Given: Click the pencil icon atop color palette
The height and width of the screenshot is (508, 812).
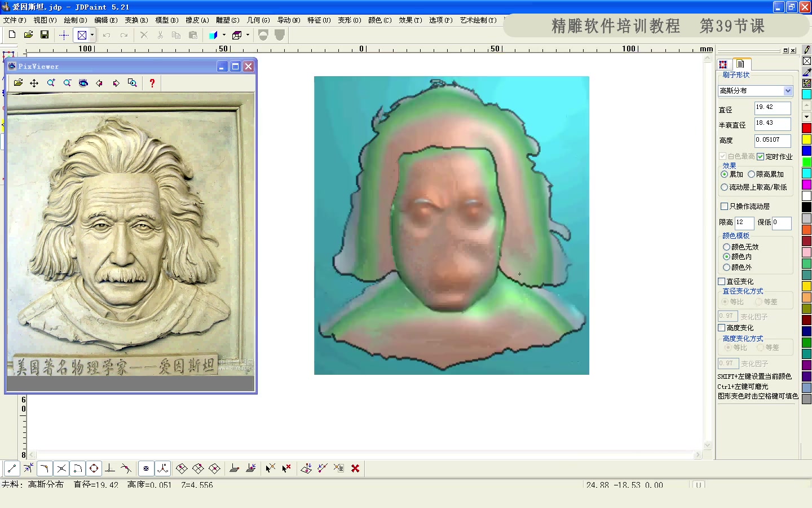Looking at the screenshot, I should click(x=807, y=50).
